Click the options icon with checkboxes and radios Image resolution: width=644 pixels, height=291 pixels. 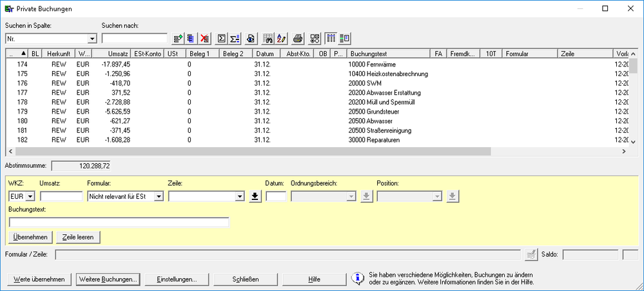pos(315,39)
